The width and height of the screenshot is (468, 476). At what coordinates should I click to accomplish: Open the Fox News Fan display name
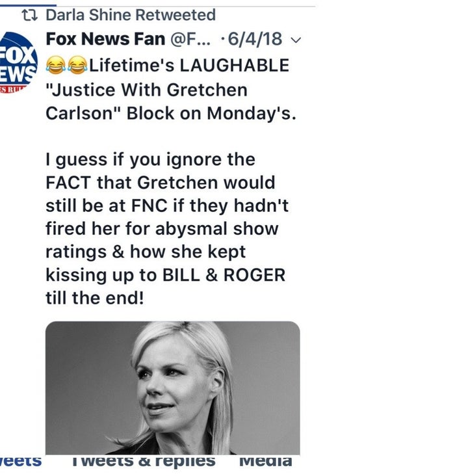tap(105, 39)
